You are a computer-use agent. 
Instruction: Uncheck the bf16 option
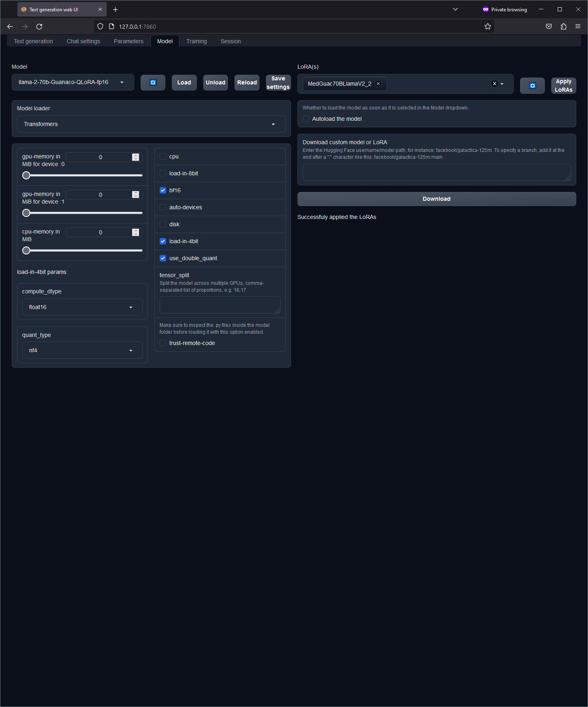163,190
